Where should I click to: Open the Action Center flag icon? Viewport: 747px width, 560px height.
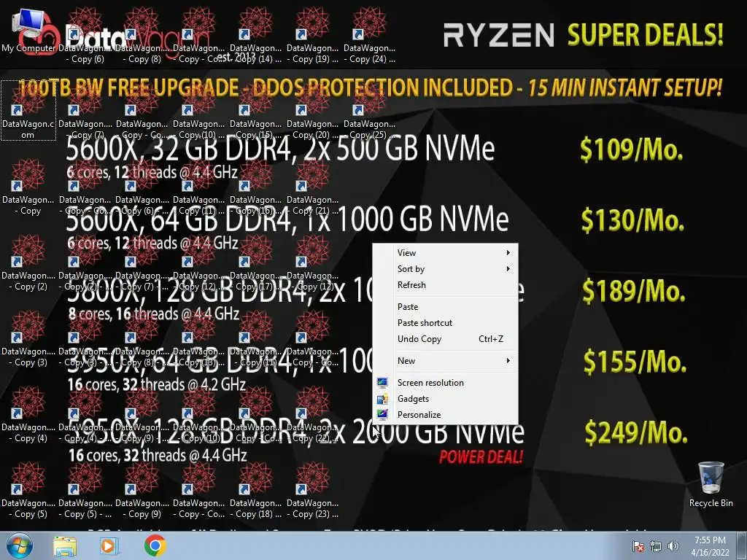(638, 546)
